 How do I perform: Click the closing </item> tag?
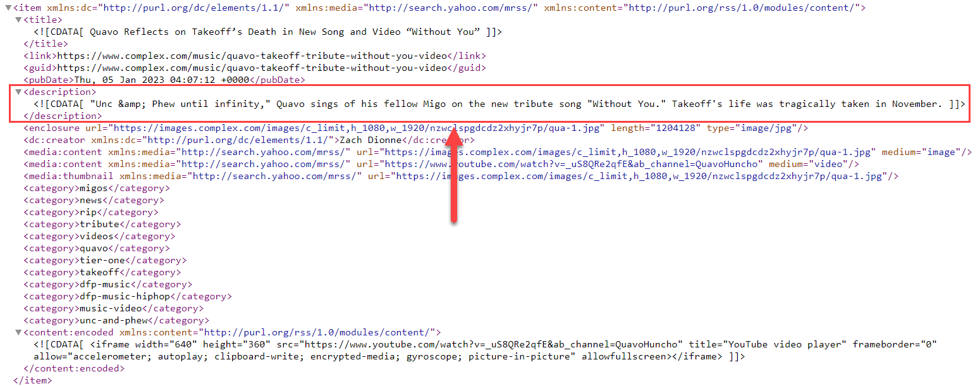(x=33, y=381)
